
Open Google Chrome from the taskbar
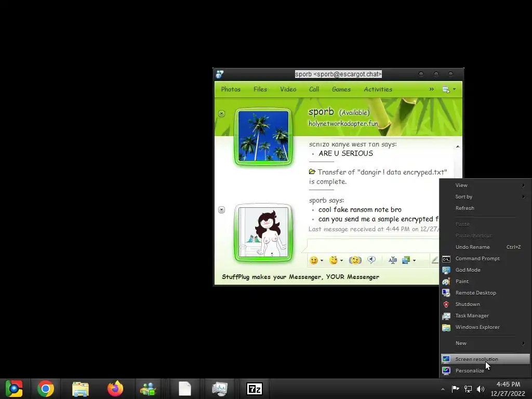pos(46,389)
